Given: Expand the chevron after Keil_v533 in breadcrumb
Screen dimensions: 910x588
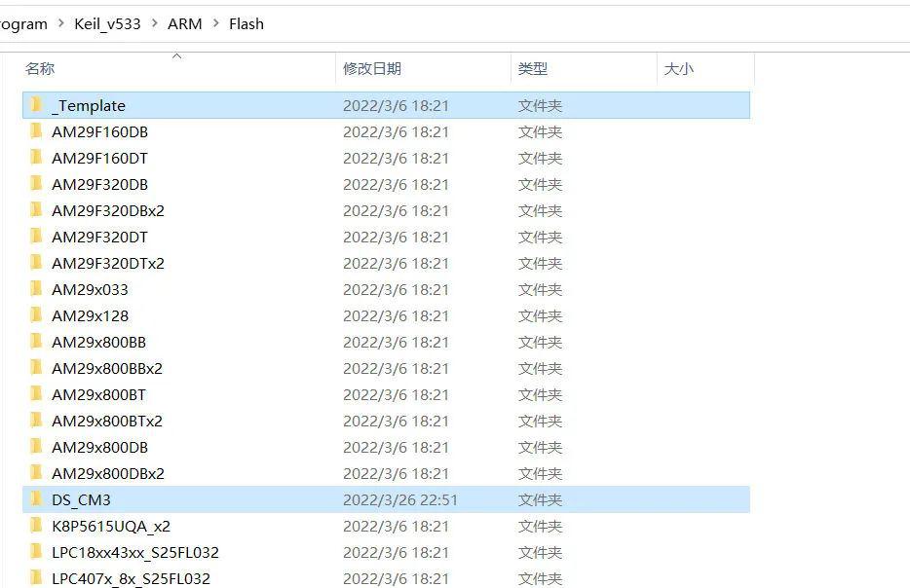Looking at the screenshot, I should pyautogui.click(x=154, y=23).
